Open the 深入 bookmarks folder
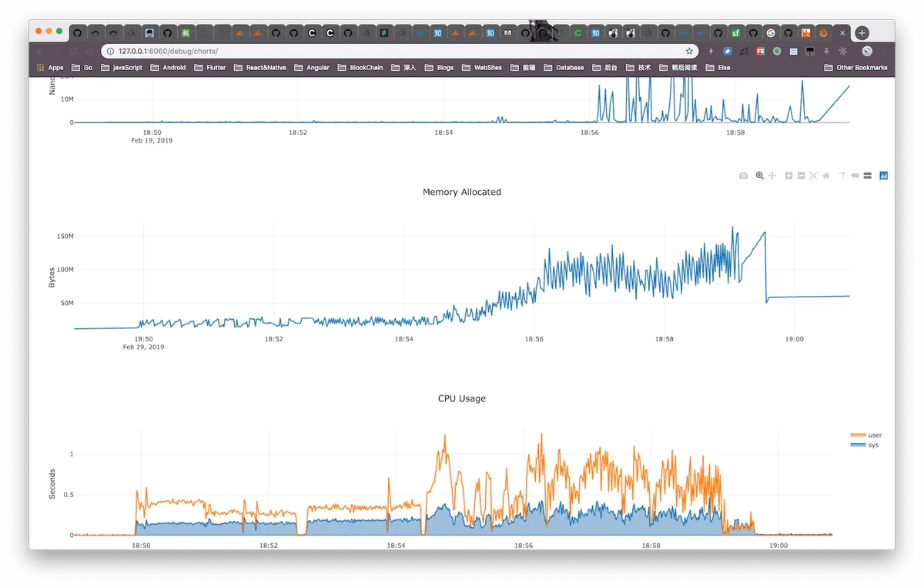Viewport: 924px width, 588px height. [x=403, y=68]
